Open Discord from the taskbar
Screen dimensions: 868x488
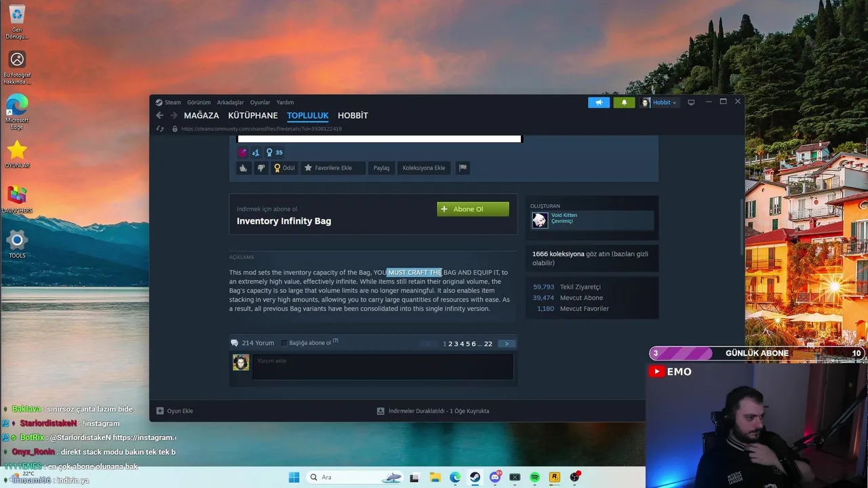(x=495, y=477)
